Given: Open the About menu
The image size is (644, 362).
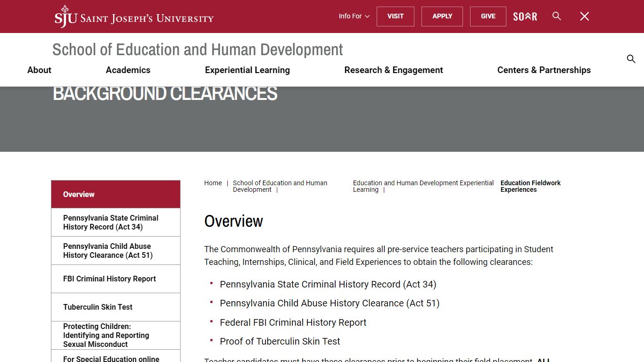Looking at the screenshot, I should [x=39, y=70].
